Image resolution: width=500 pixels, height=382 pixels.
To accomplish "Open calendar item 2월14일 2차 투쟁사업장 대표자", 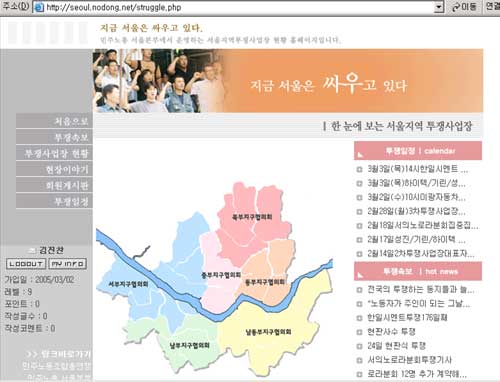I will 421,253.
